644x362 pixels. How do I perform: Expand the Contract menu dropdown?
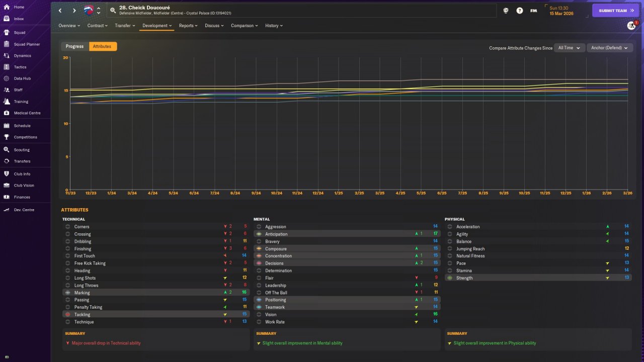[97, 26]
